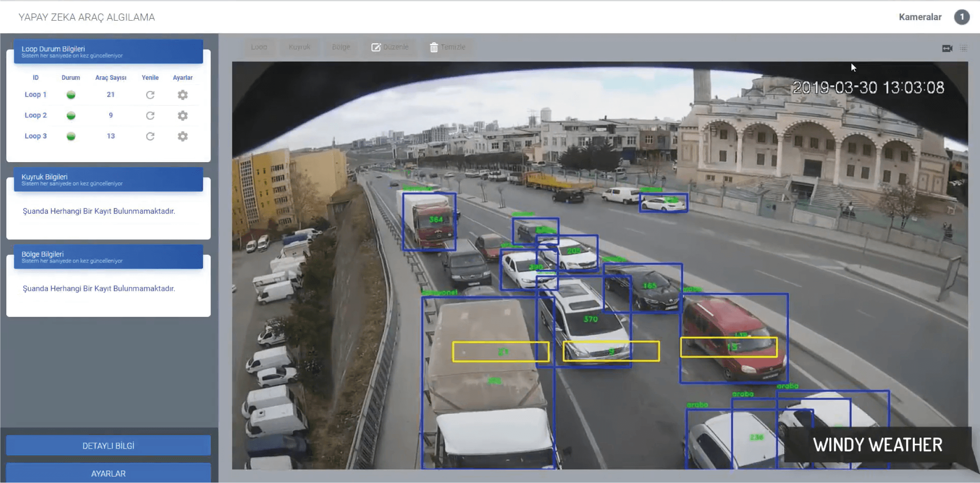
Task: Click the yellow loop zone labeled 21
Action: 500,352
